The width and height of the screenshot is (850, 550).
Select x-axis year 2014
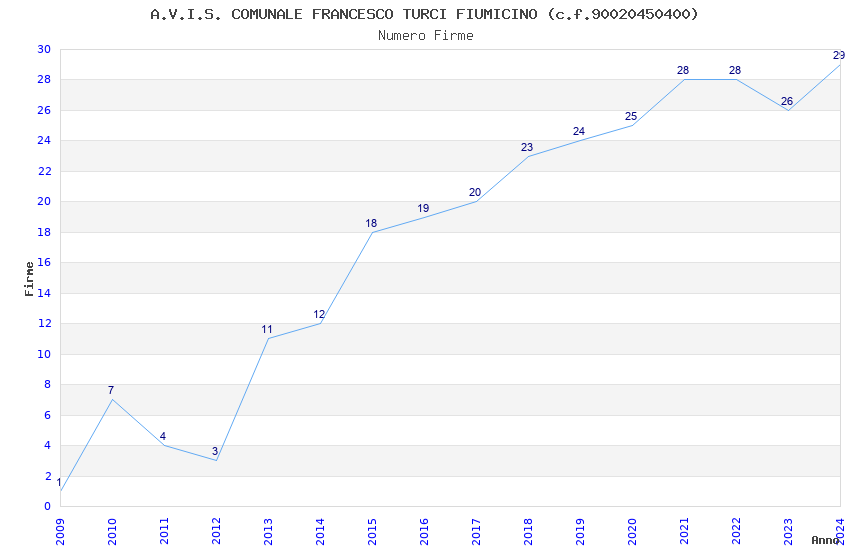tap(320, 532)
